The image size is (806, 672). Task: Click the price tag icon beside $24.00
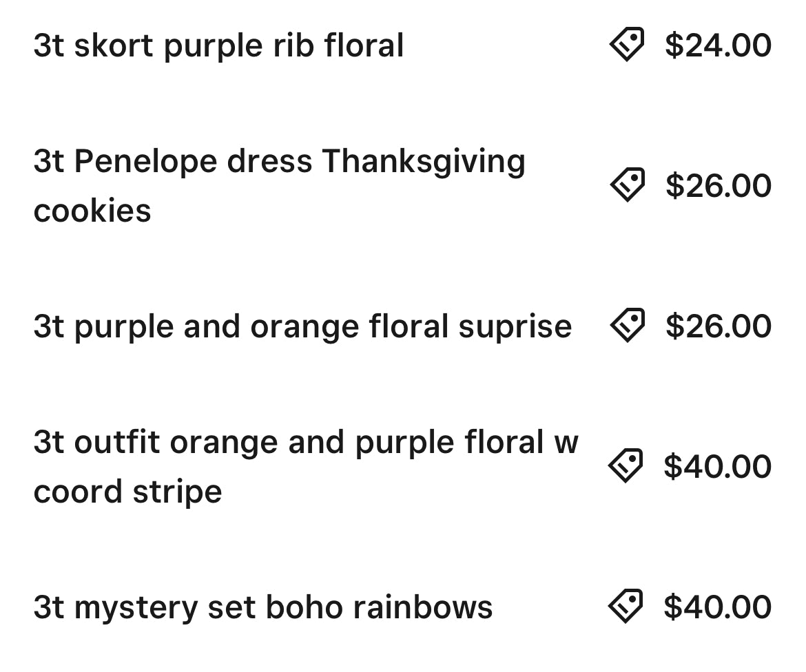(626, 45)
